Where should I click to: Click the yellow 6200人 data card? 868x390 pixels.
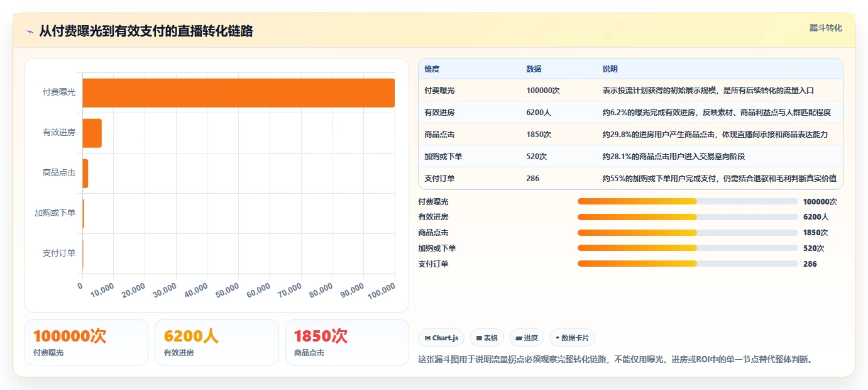pyautogui.click(x=217, y=342)
